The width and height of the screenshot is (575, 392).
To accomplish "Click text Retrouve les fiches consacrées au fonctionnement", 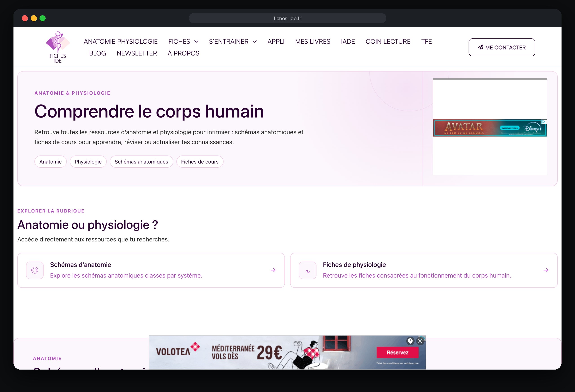I will click(x=417, y=275).
